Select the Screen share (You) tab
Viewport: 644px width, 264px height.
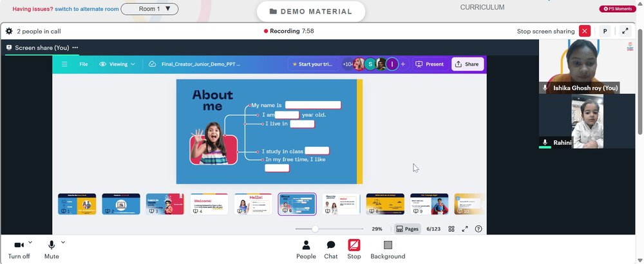pos(42,48)
